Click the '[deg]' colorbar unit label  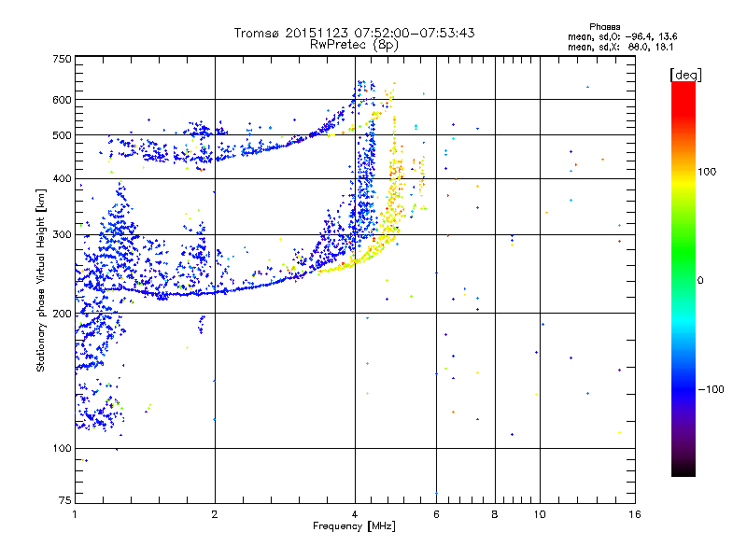point(685,75)
